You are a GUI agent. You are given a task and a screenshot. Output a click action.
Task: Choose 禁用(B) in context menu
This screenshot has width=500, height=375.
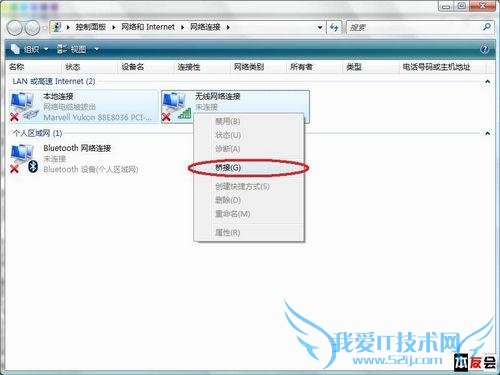pos(249,121)
